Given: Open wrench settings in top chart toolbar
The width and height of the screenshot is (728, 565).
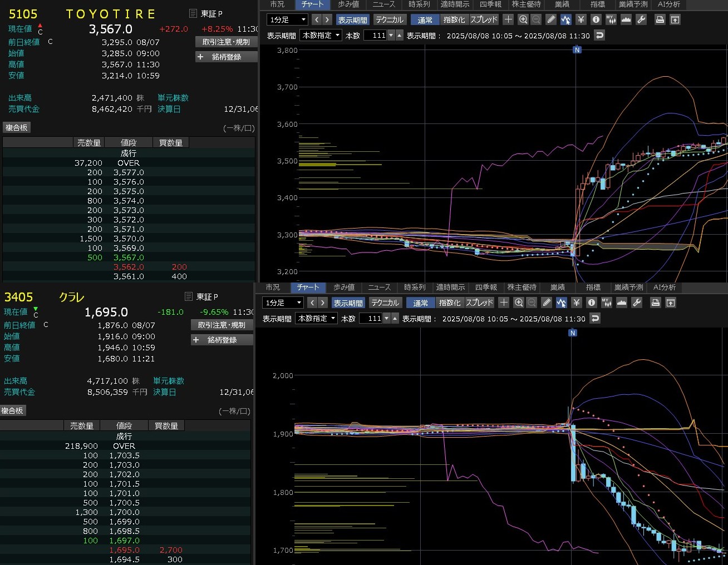Looking at the screenshot, I should pyautogui.click(x=641, y=19).
